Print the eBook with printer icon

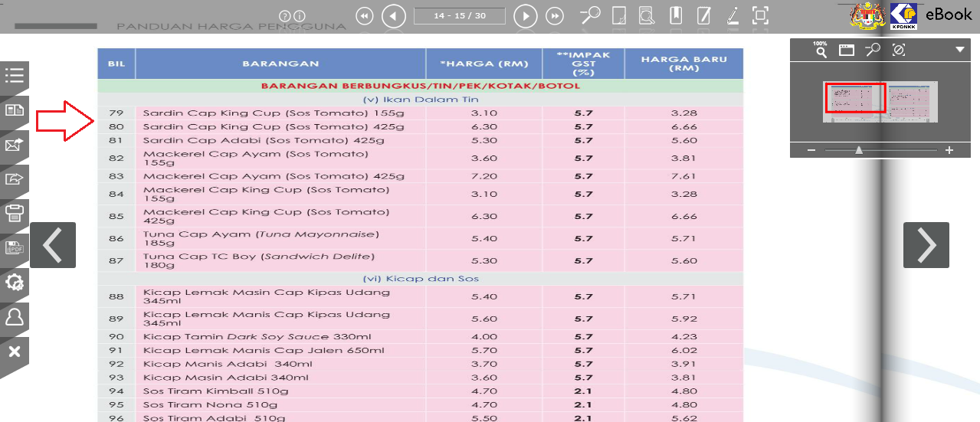click(15, 213)
